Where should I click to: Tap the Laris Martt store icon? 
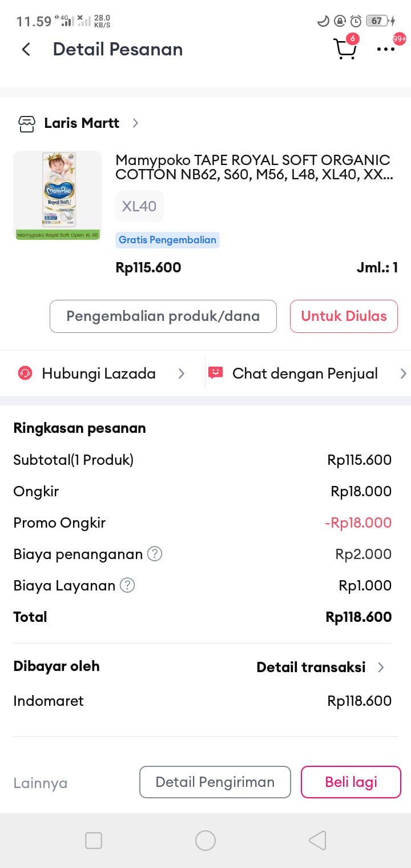pyautogui.click(x=27, y=123)
